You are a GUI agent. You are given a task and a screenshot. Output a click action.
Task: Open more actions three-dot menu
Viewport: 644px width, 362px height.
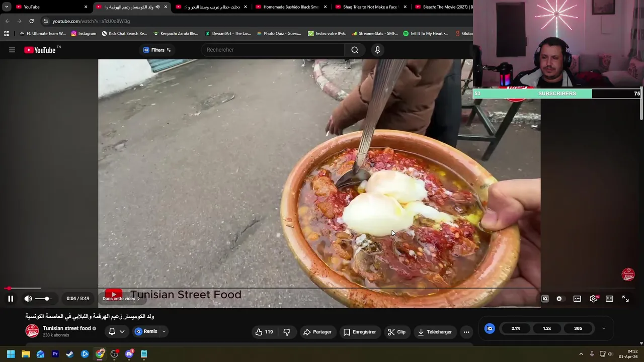click(x=466, y=332)
